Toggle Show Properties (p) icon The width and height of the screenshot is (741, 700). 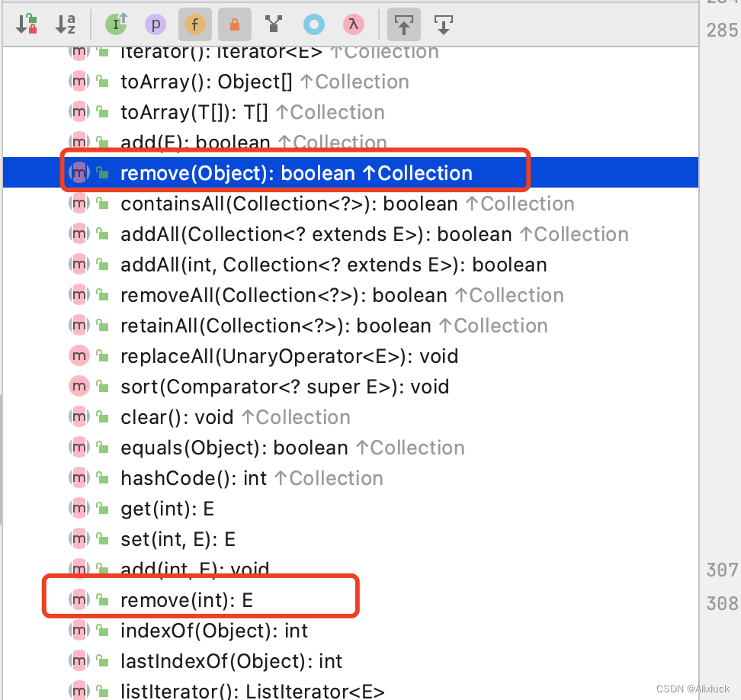coord(156,24)
